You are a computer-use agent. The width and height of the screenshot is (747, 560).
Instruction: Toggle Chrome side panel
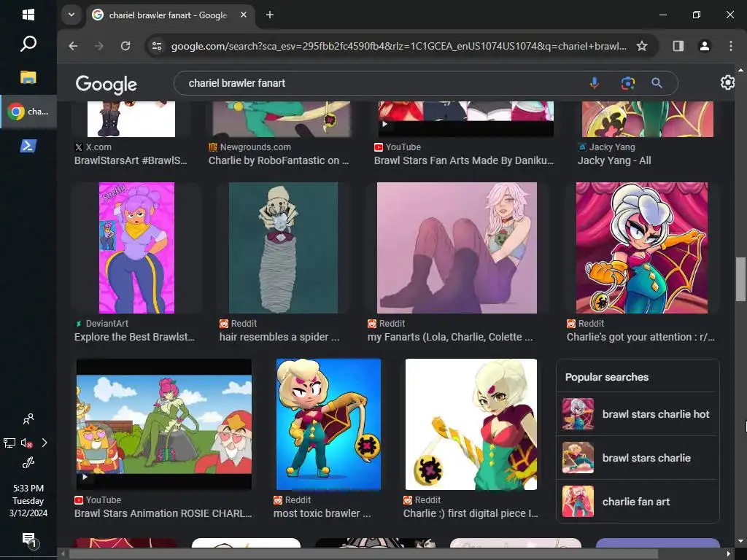tap(678, 46)
